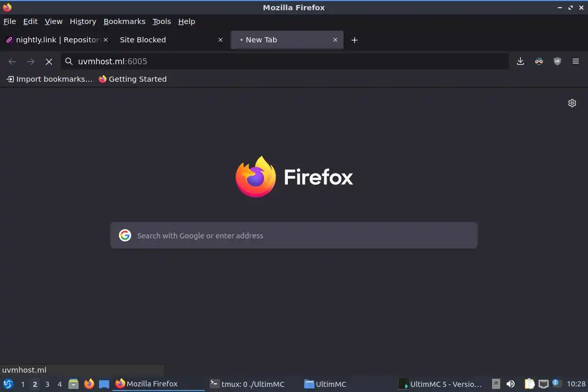
Task: Click the update notification tray icon
Action: pos(556,383)
